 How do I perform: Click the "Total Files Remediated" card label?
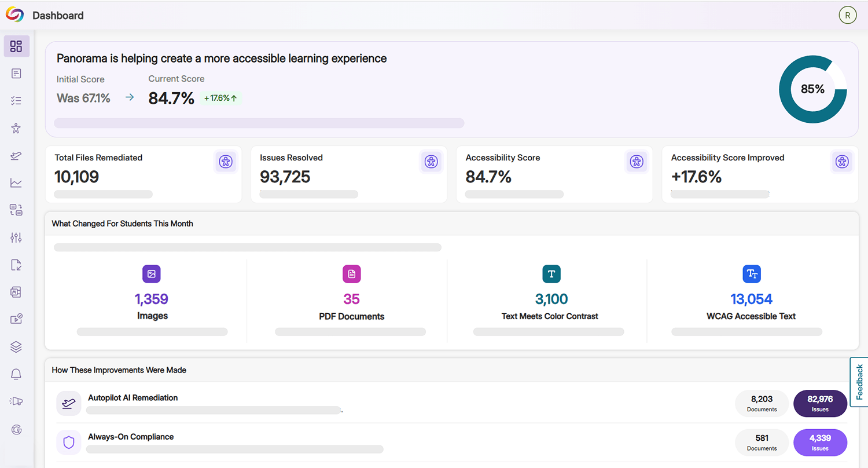(x=98, y=158)
